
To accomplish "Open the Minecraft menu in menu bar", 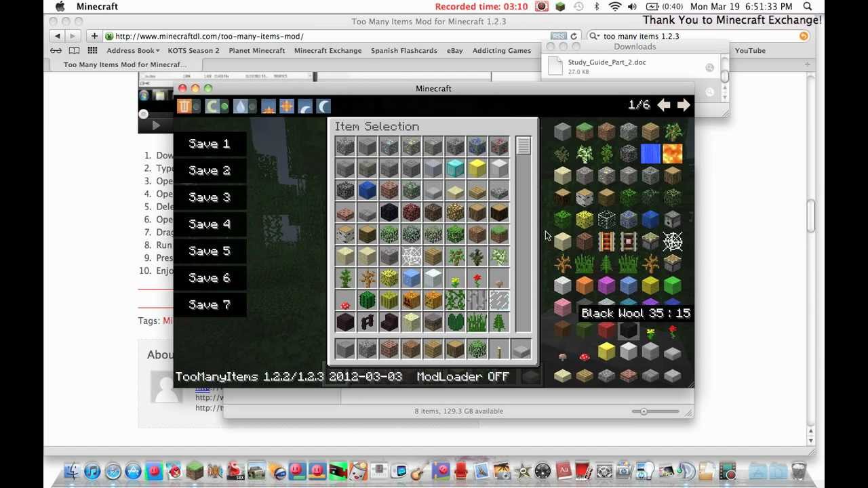I will tap(97, 6).
